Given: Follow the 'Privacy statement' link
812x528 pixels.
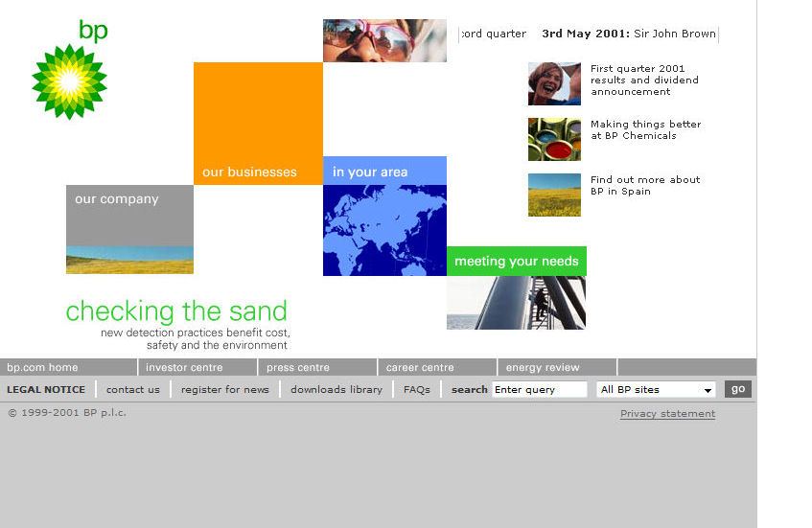Looking at the screenshot, I should (x=667, y=414).
